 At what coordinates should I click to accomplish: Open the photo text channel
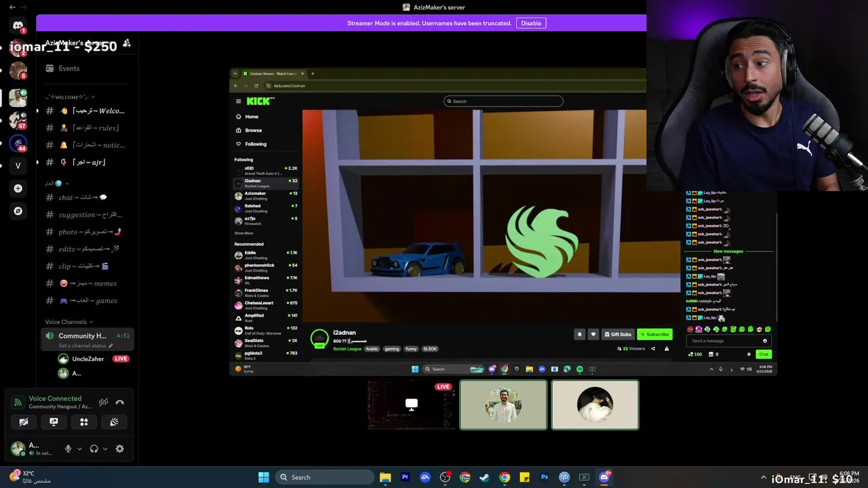[x=87, y=232]
